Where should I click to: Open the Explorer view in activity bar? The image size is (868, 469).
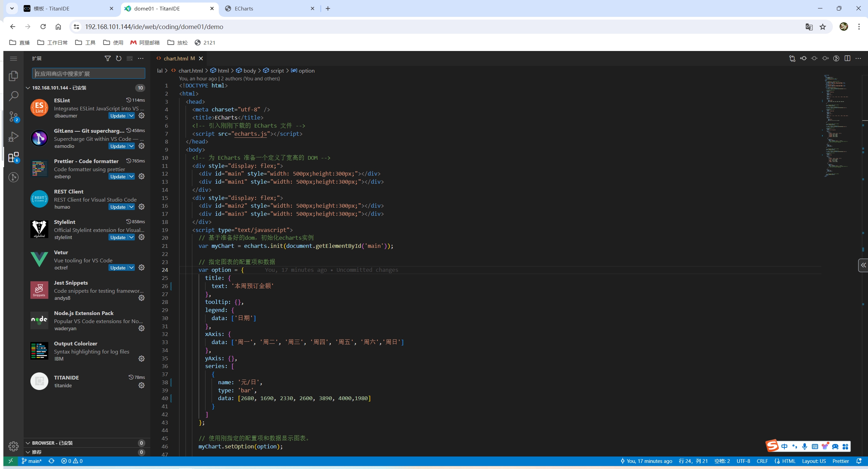tap(14, 76)
